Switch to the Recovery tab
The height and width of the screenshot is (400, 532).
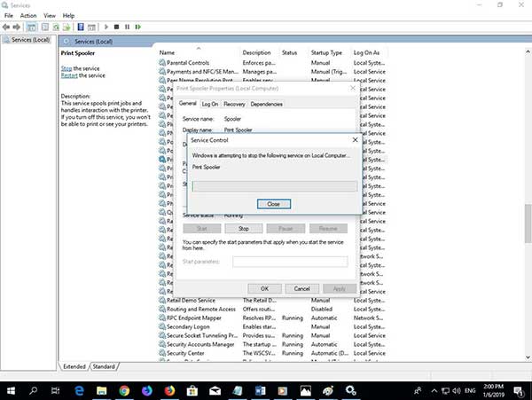(234, 104)
